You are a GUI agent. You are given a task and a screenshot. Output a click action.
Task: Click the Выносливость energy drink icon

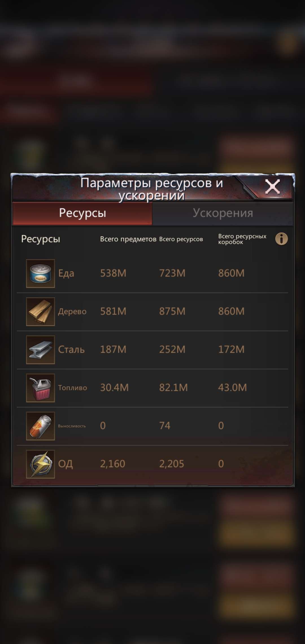[40, 426]
